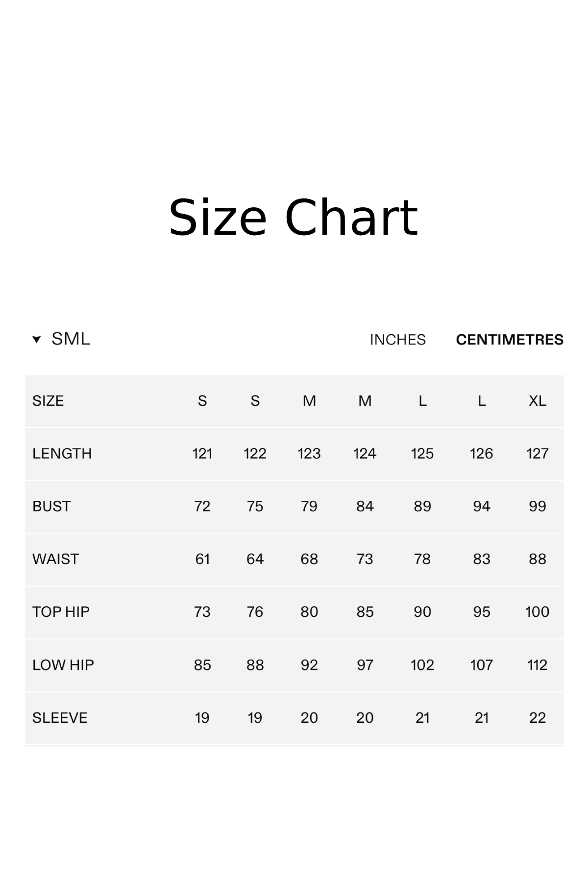Select the WAIST row label

tap(55, 559)
